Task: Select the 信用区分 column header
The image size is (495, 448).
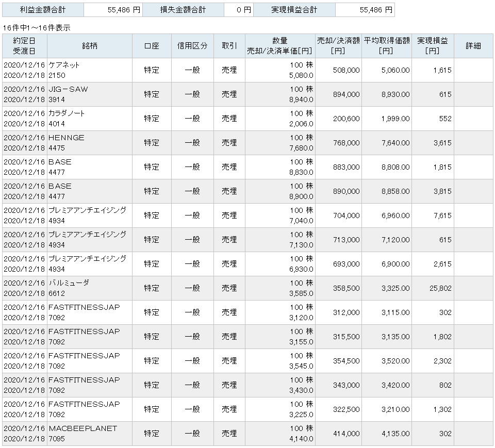Action: point(192,46)
